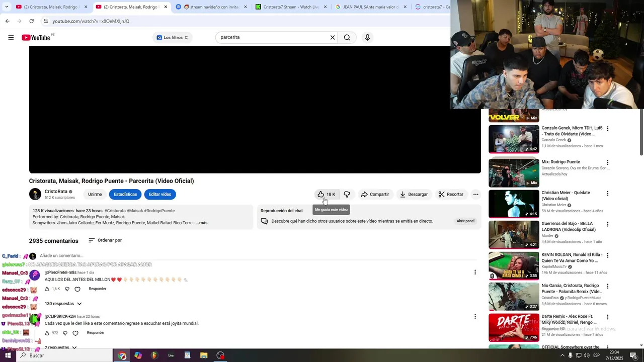This screenshot has height=362, width=644.
Task: Open menu for KEVIN ROLDAN video
Action: coord(608,255)
